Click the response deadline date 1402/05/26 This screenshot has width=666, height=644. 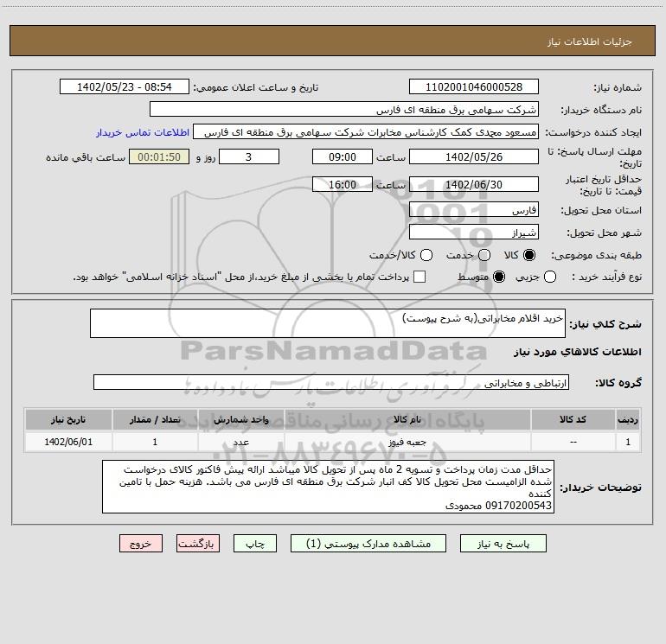tap(474, 156)
